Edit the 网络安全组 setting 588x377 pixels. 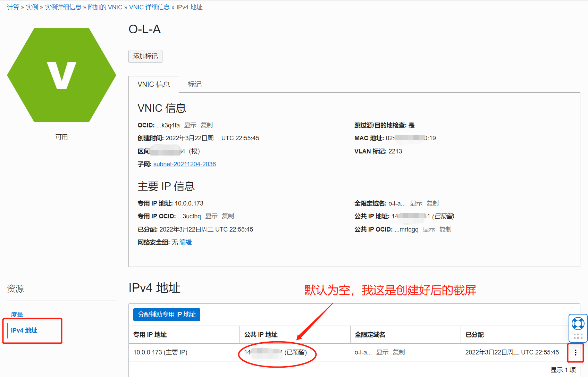point(185,242)
